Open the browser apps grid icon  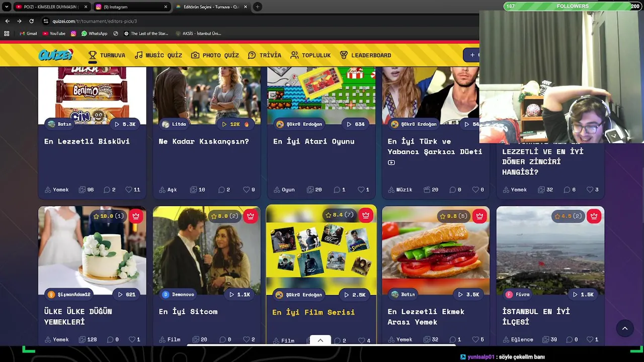tap(7, 34)
